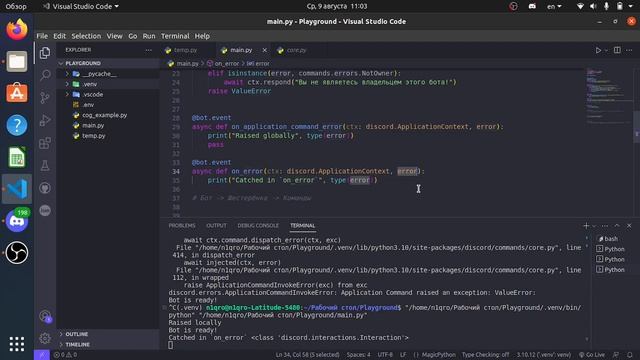Change the UTF-8 encoding
The width and height of the screenshot is (640, 360).
[385, 355]
